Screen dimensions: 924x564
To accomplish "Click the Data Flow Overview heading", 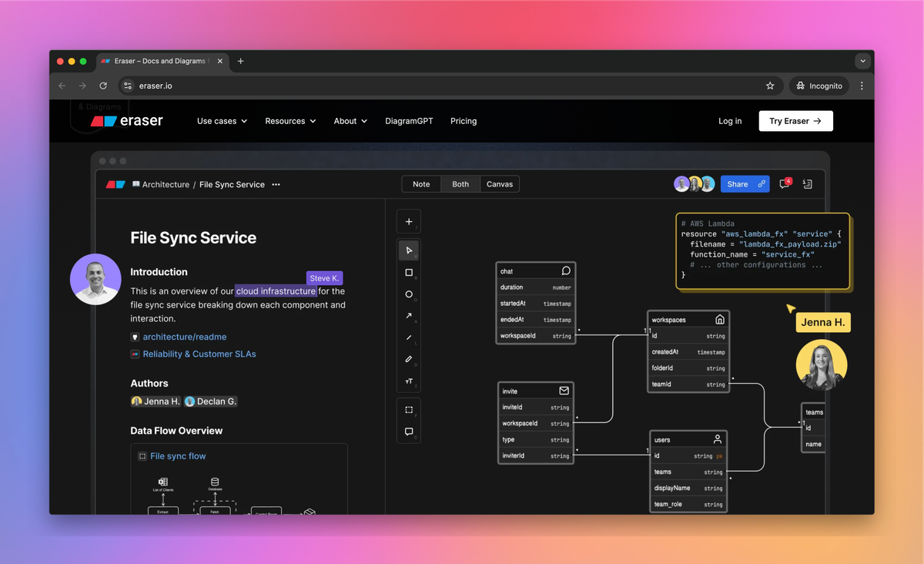I will [176, 431].
